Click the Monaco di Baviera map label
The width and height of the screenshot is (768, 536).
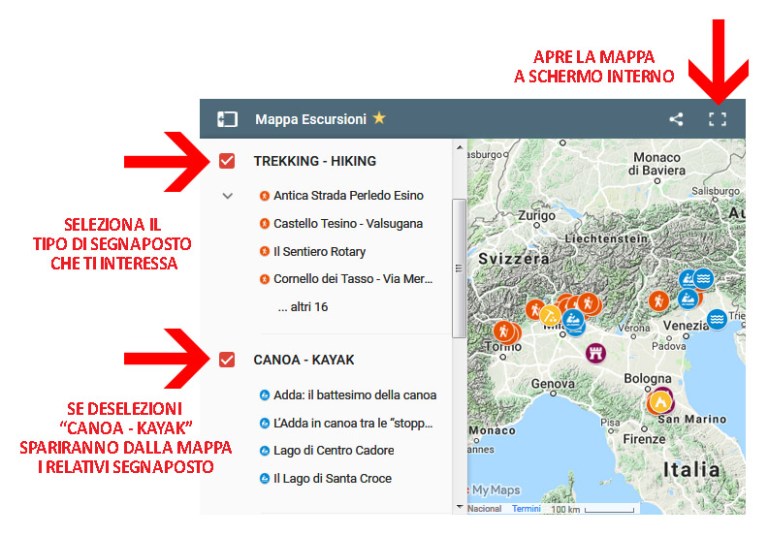click(657, 164)
